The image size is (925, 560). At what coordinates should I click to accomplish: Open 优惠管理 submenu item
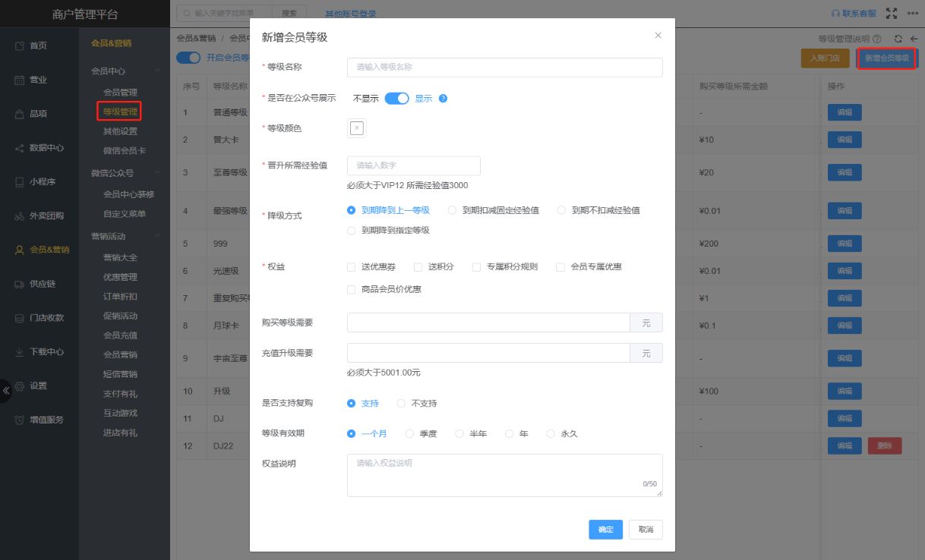tap(120, 277)
